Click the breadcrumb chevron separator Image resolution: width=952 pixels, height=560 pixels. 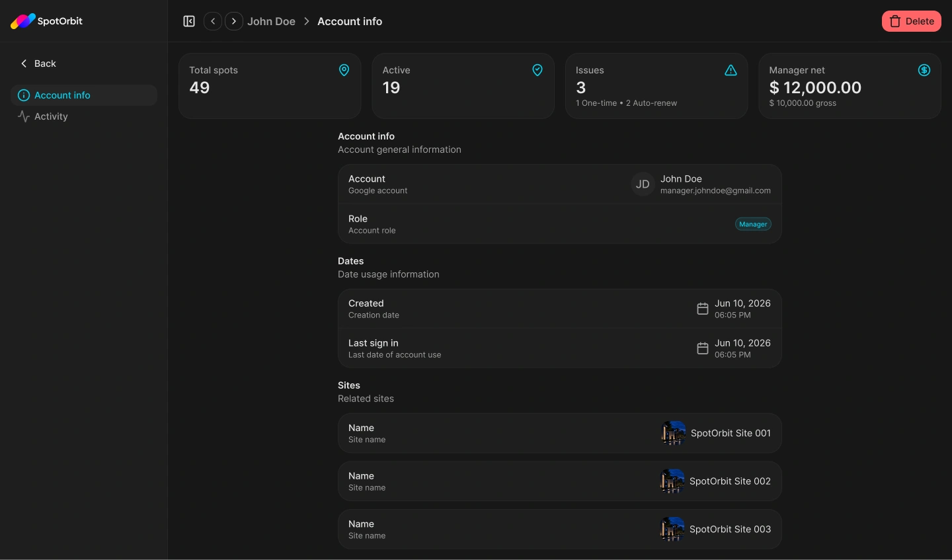tap(307, 21)
